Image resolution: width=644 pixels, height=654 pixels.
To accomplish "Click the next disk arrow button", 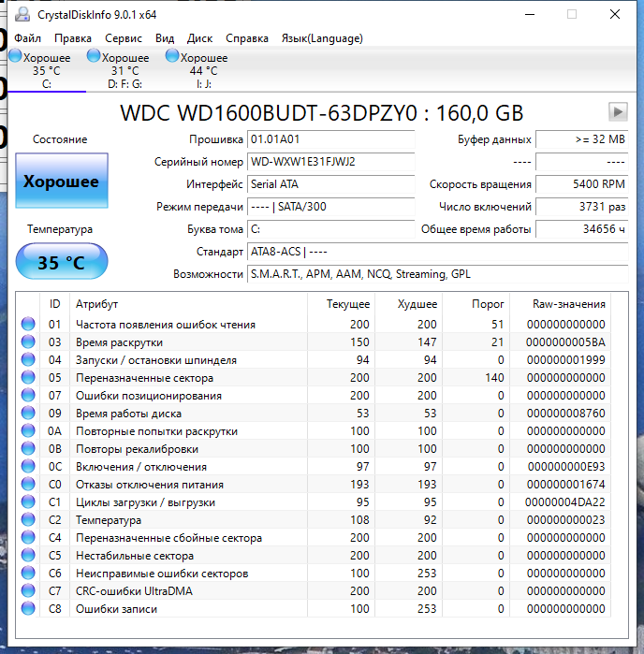I will click(x=617, y=111).
